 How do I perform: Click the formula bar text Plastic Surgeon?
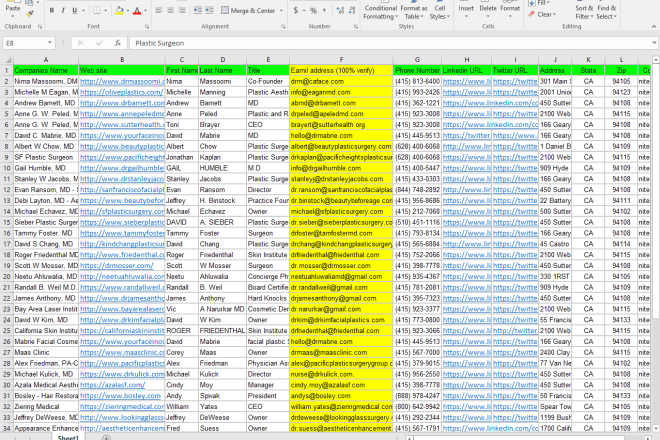pyautogui.click(x=160, y=43)
